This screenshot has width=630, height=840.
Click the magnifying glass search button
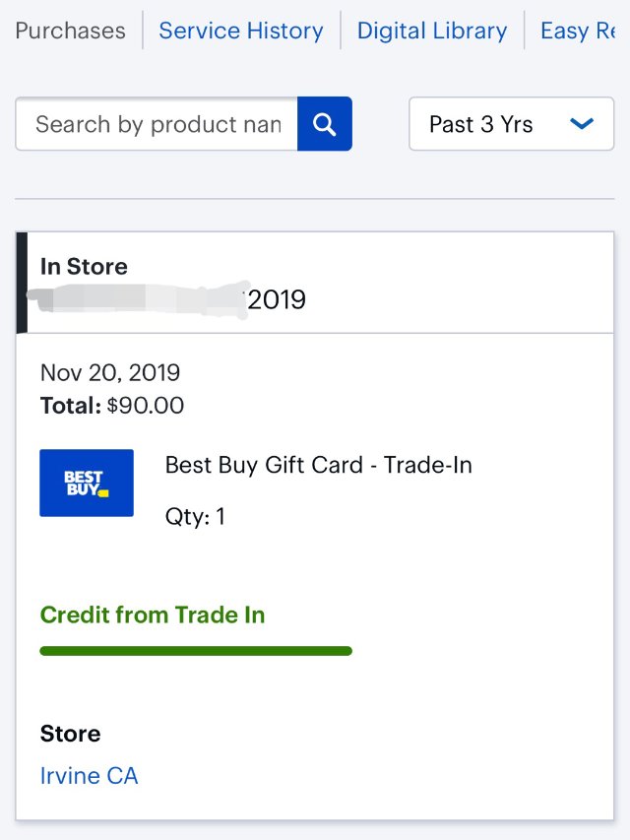[324, 124]
